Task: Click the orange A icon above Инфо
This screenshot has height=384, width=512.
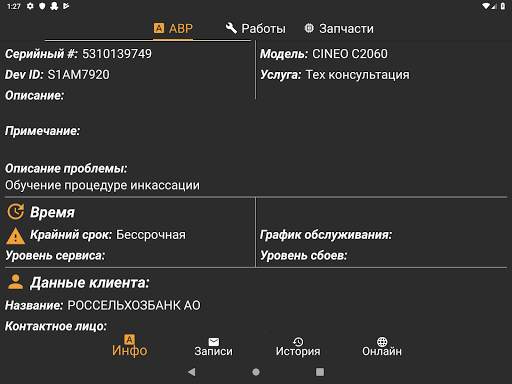Action: (x=129, y=339)
